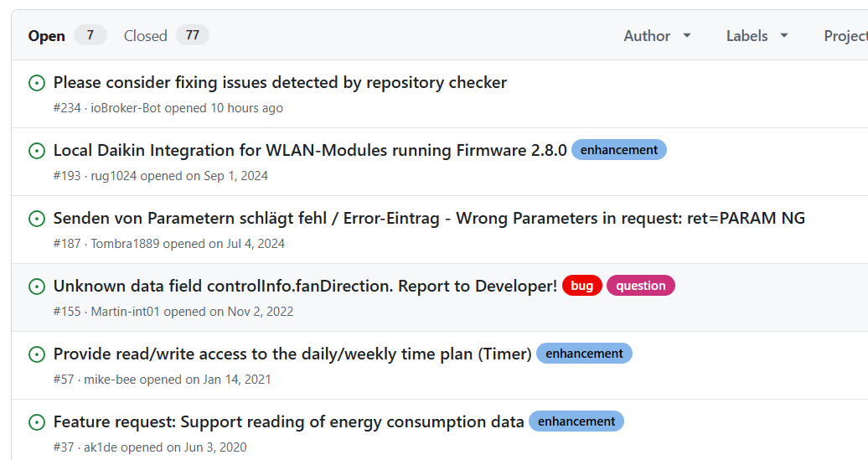Click open-issue icon next to energy consumption request
The height and width of the screenshot is (460, 868).
click(x=37, y=422)
